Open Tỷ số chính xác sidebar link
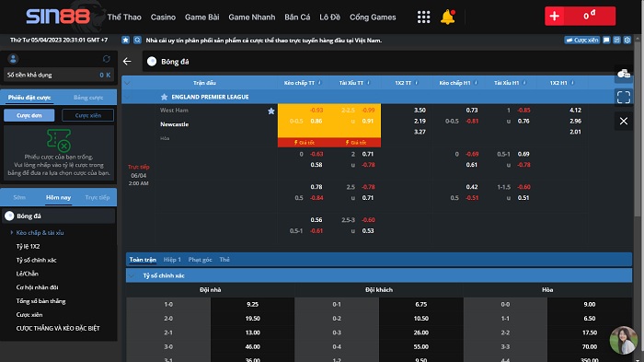This screenshot has height=362, width=644. coord(36,260)
